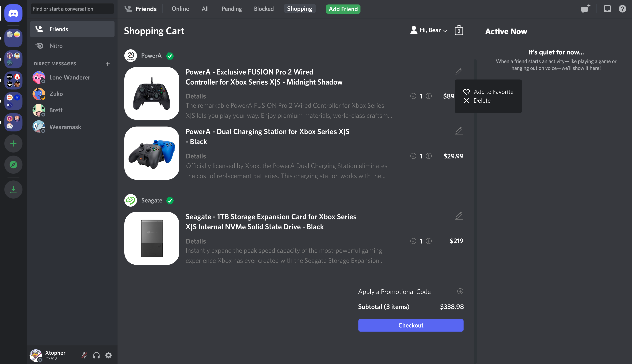Open the Discord home button
The image size is (632, 364).
pyautogui.click(x=13, y=13)
